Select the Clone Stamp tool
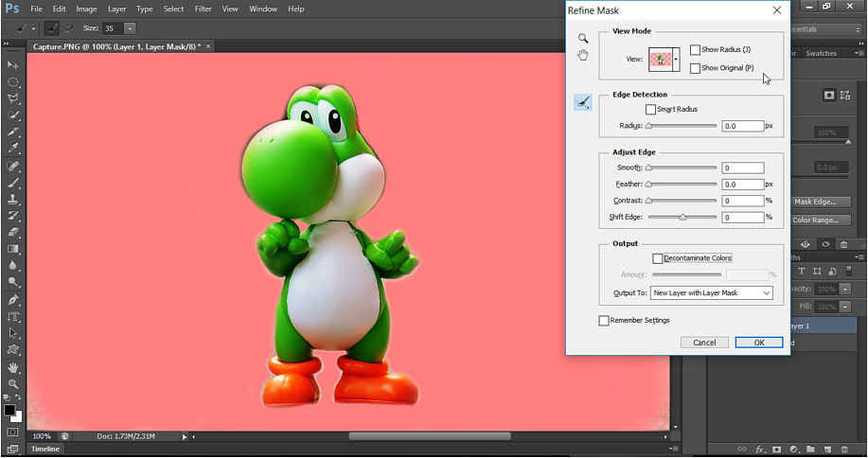868x458 pixels. [x=12, y=199]
